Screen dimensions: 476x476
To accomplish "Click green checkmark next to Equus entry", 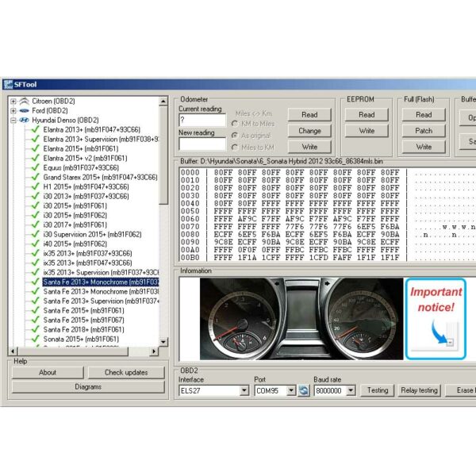I will (x=35, y=167).
